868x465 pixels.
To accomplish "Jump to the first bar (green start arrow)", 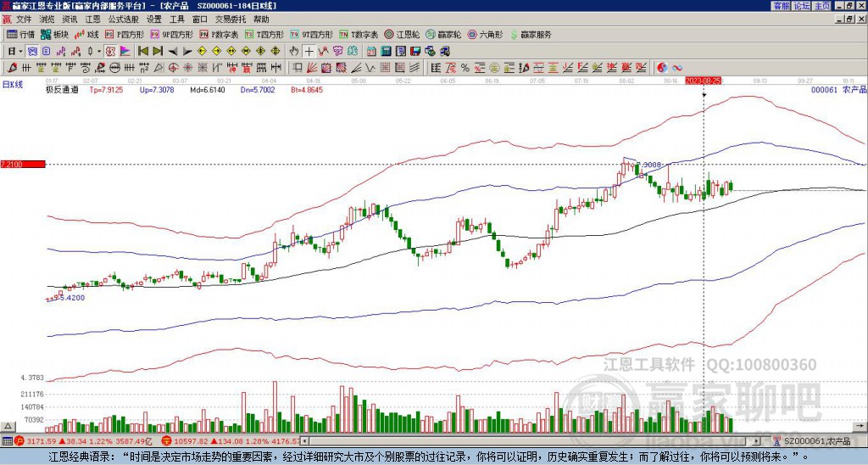I will click(x=142, y=52).
